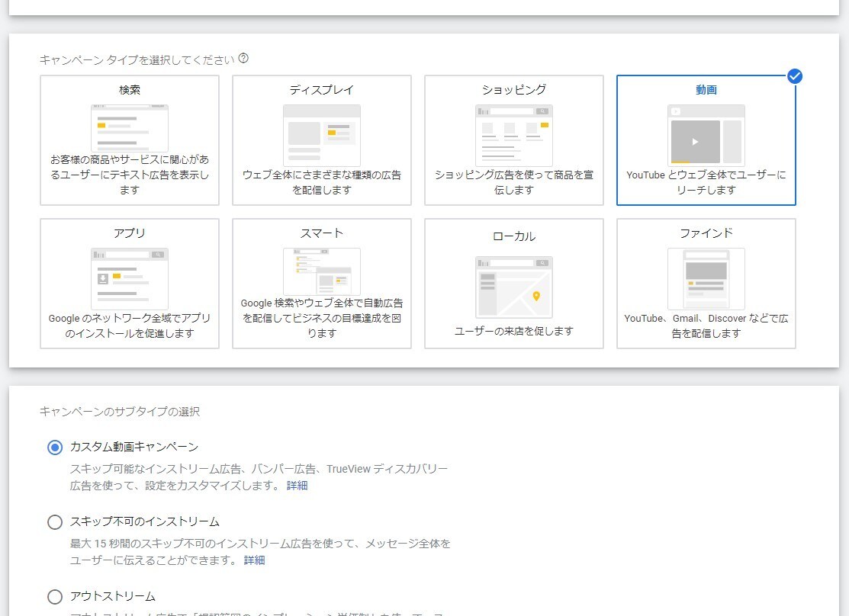Select the ディスプレイ campaign type card

pyautogui.click(x=322, y=140)
